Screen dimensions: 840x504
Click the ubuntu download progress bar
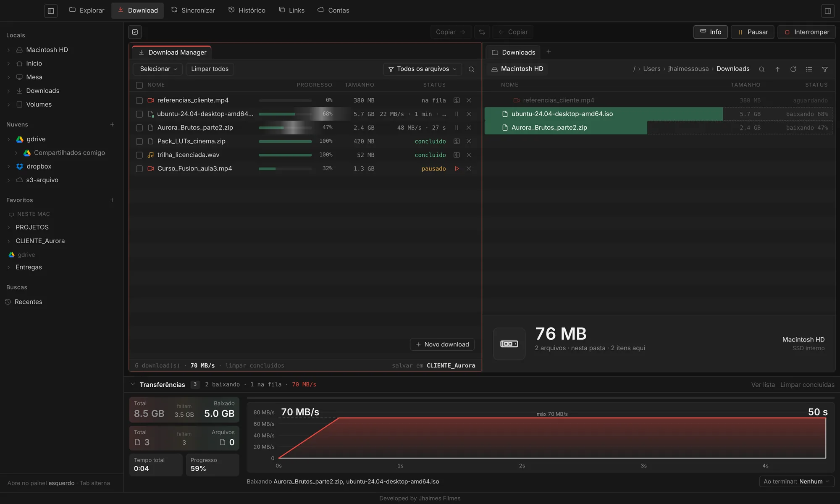[285, 114]
